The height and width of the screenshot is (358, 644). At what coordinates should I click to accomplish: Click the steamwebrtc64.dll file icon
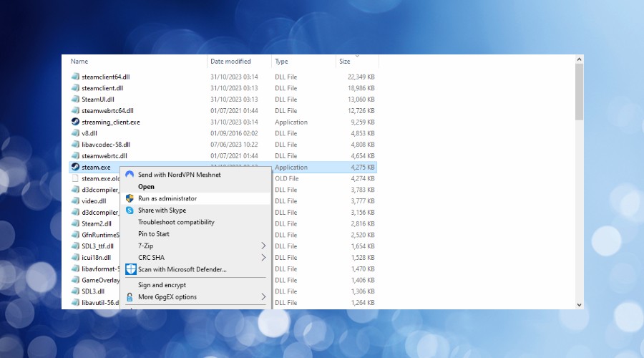75,110
